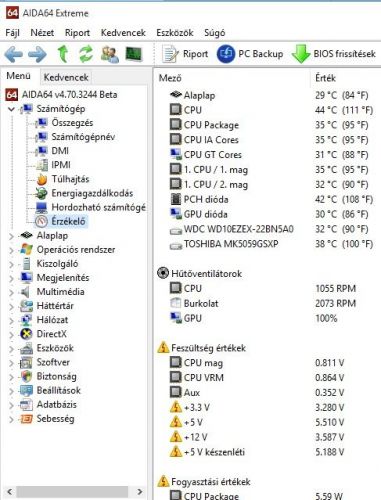
Task: Expand the DirectX tree node
Action: pos(11,334)
